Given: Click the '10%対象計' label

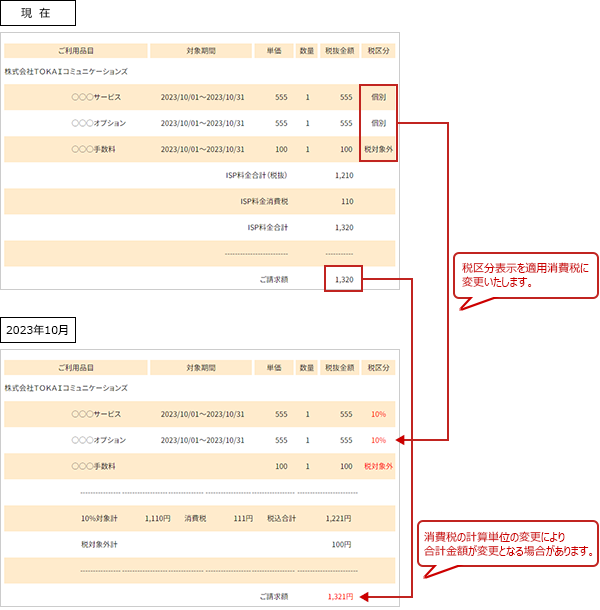Looking at the screenshot, I should coord(99,518).
